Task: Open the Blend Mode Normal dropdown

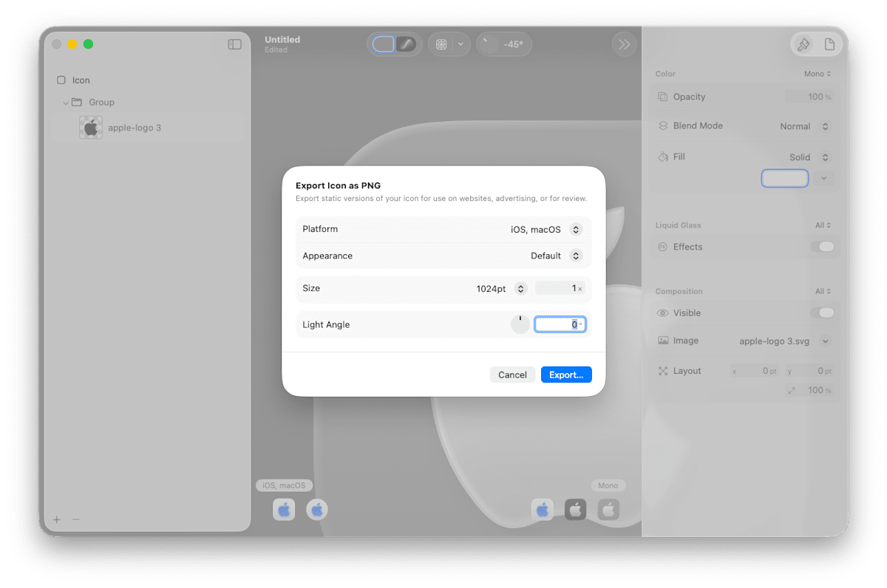Action: (804, 126)
